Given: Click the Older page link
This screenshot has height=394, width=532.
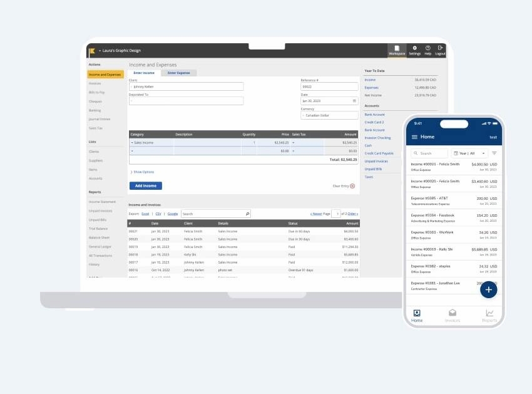Looking at the screenshot, I should 352,214.
